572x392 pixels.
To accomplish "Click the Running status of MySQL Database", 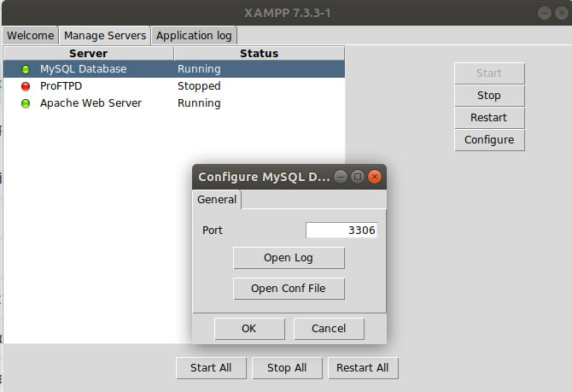I will click(199, 69).
